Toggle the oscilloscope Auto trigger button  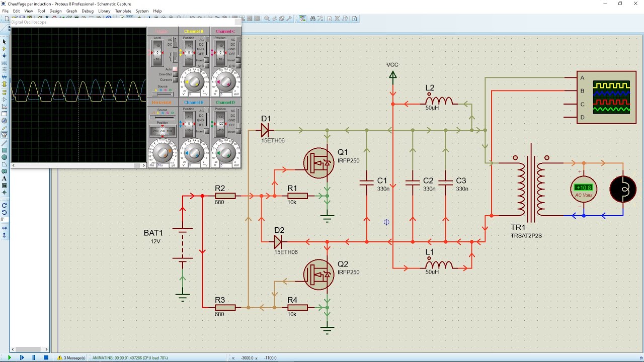click(x=175, y=69)
